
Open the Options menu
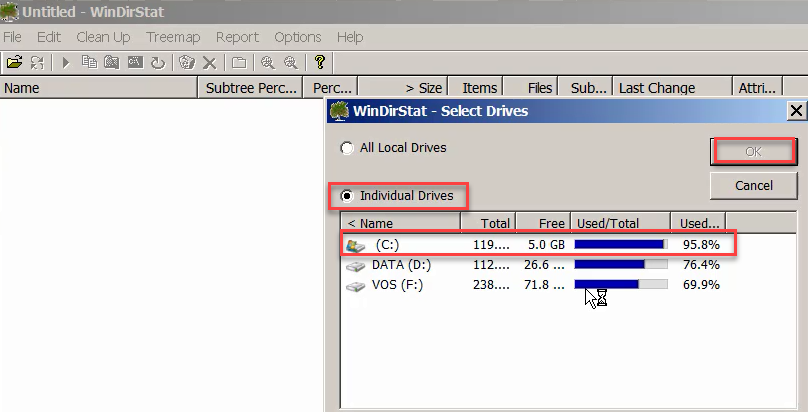[x=298, y=37]
